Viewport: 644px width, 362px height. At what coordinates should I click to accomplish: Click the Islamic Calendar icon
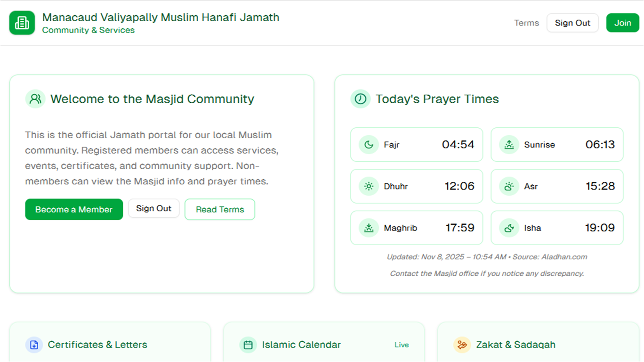[248, 345]
